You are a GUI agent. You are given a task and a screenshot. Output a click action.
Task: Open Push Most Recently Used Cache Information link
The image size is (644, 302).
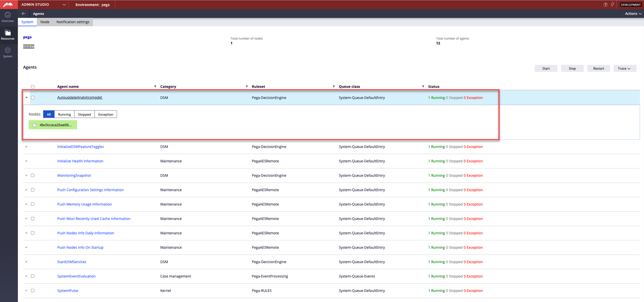click(x=94, y=219)
